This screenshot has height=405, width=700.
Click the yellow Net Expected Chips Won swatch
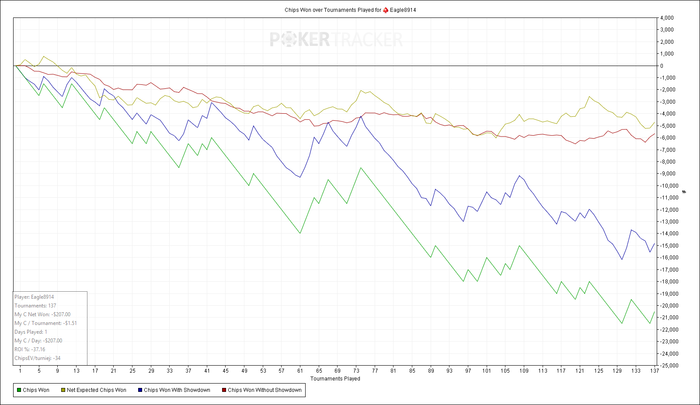coord(62,390)
